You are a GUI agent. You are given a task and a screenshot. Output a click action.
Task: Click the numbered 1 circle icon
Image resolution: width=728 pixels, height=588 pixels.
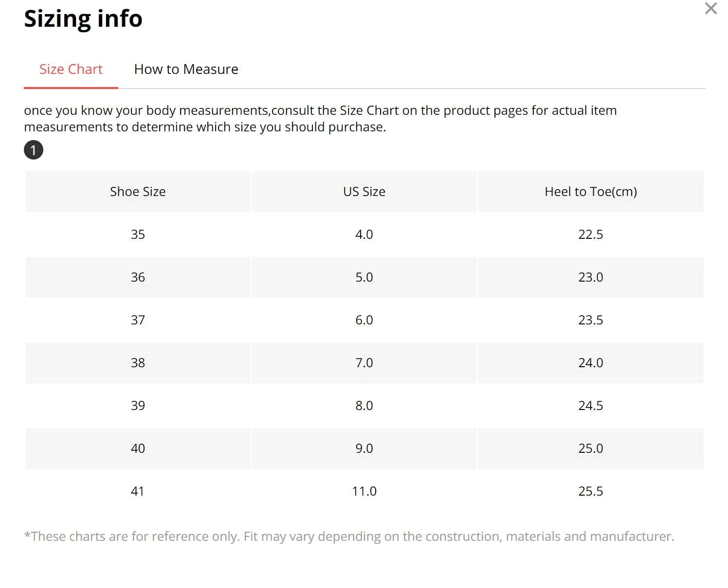tap(34, 150)
